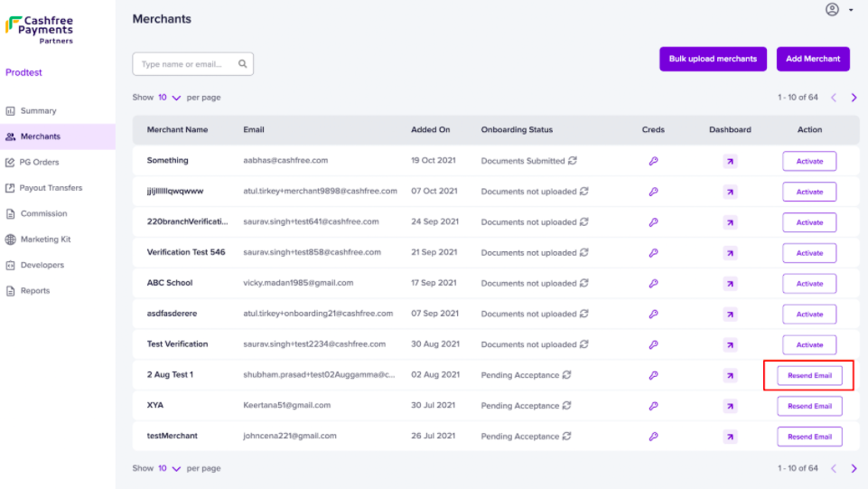Viewport: 868px width, 489px height.
Task: Go to previous page using bottom arrow
Action: click(x=834, y=469)
